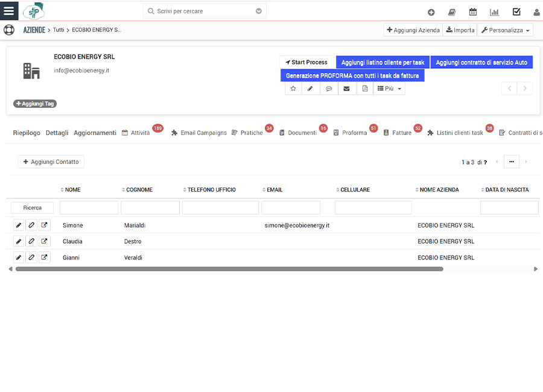Click the Start Process button
The height and width of the screenshot is (392, 543).
point(306,62)
